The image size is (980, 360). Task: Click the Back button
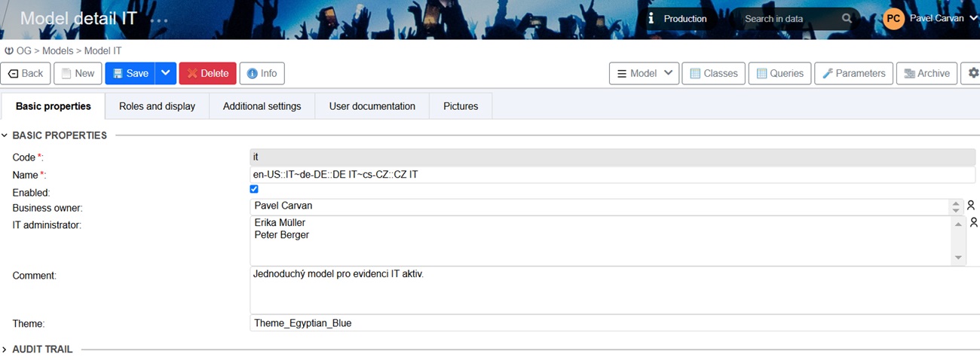point(26,73)
